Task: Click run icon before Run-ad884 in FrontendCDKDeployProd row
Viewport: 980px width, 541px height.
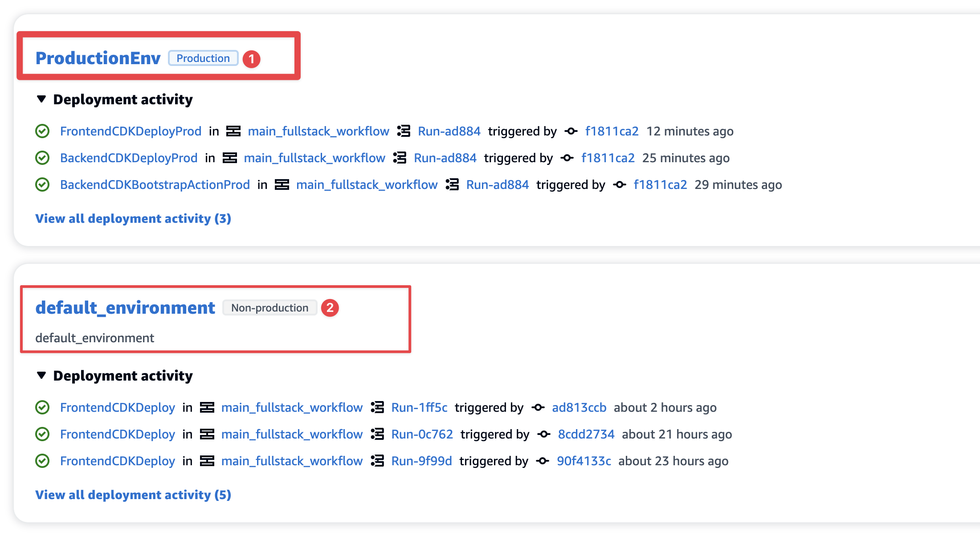Action: pos(404,131)
